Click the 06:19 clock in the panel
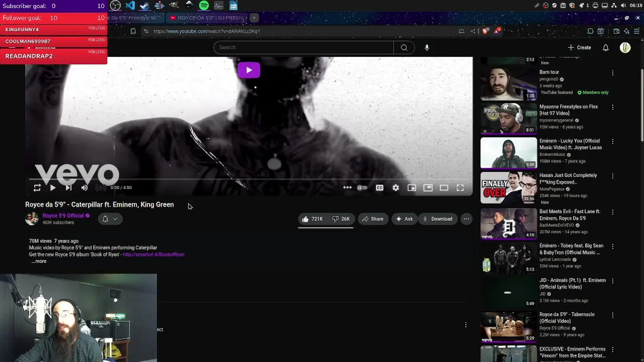Viewport: 644px width, 362px height. [636, 6]
